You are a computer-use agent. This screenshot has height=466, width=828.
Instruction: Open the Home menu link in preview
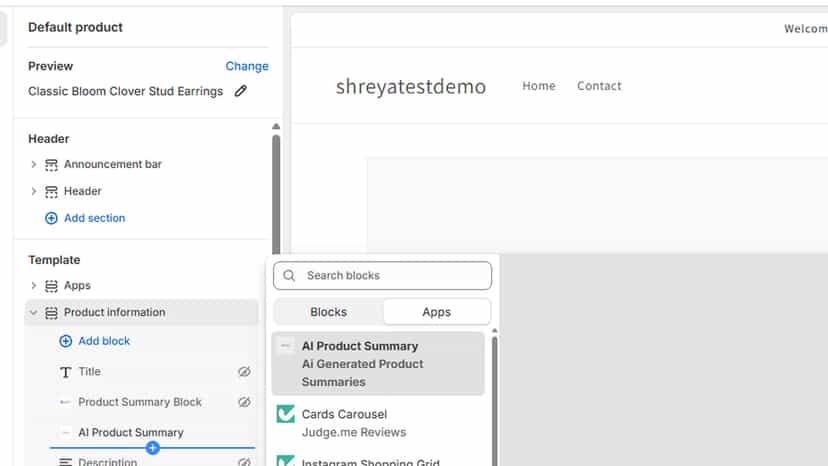(x=539, y=86)
